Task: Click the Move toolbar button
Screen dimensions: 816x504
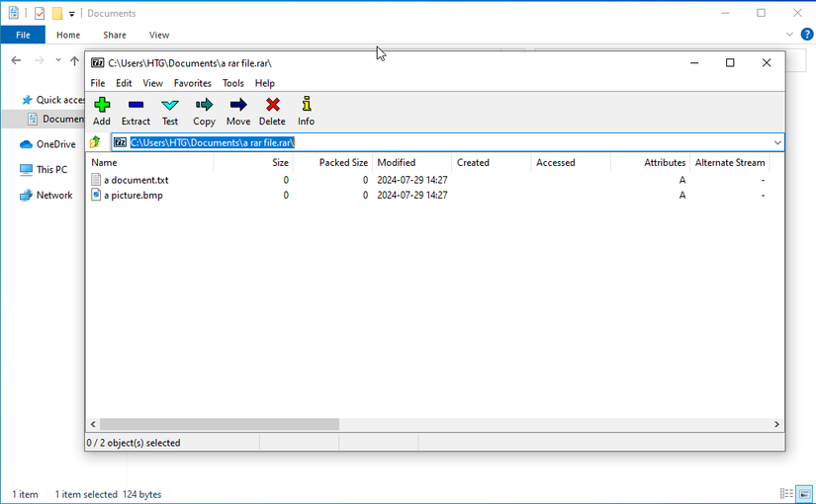Action: (238, 112)
